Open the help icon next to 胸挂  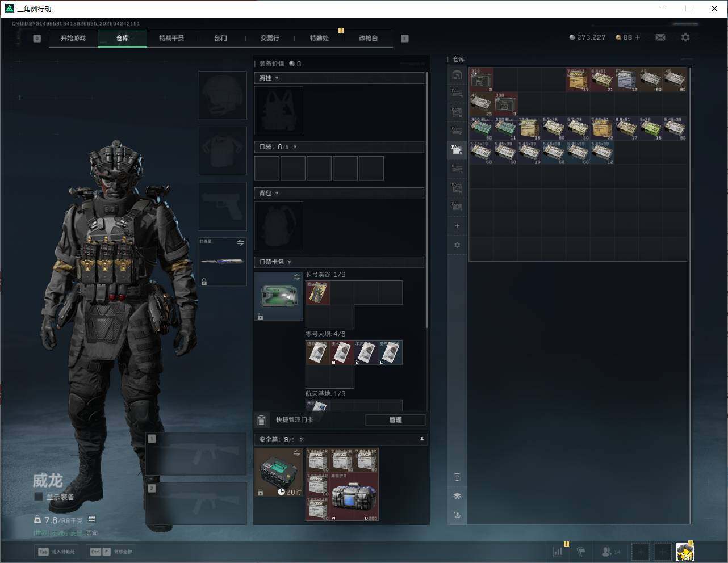(x=277, y=78)
